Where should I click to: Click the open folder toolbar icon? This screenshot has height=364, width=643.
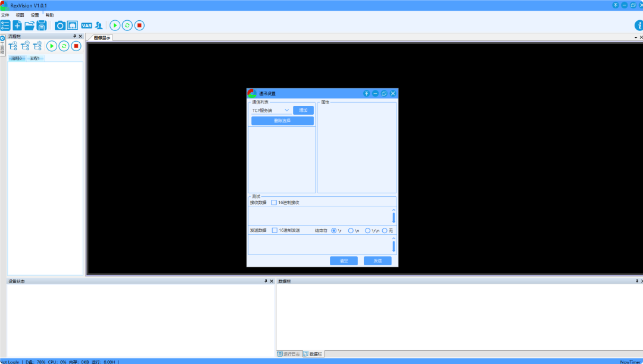tap(30, 26)
